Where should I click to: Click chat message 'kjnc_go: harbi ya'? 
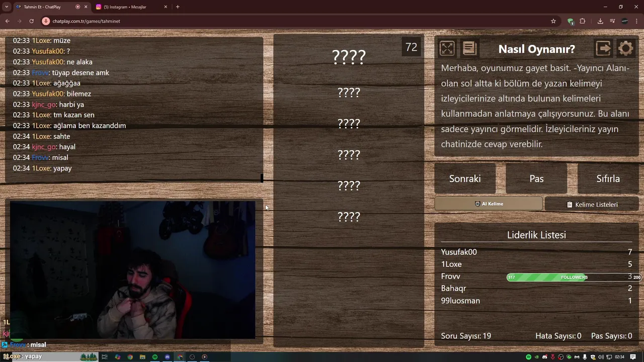click(48, 105)
